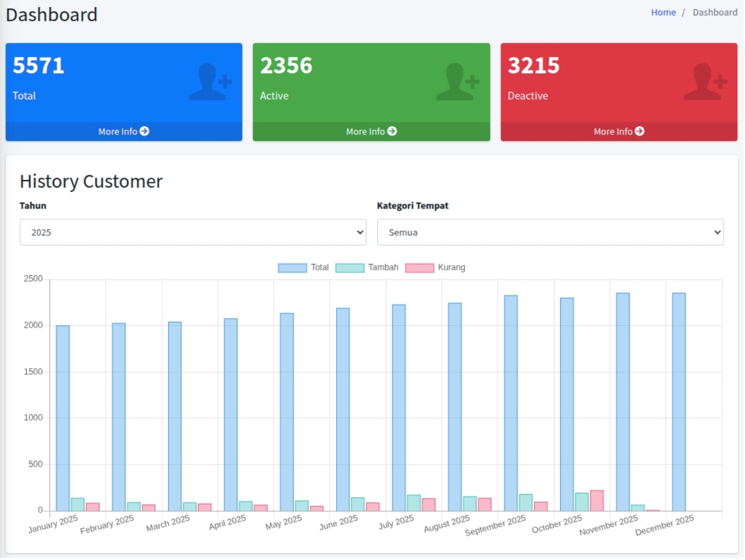Click the user-plus icon on Total card
This screenshot has height=560, width=745.
[x=210, y=82]
